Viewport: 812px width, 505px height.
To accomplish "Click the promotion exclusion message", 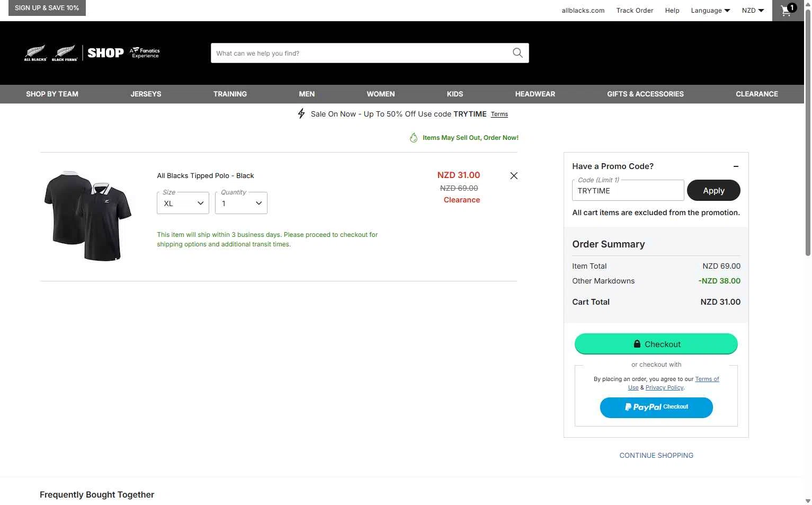I will (656, 212).
